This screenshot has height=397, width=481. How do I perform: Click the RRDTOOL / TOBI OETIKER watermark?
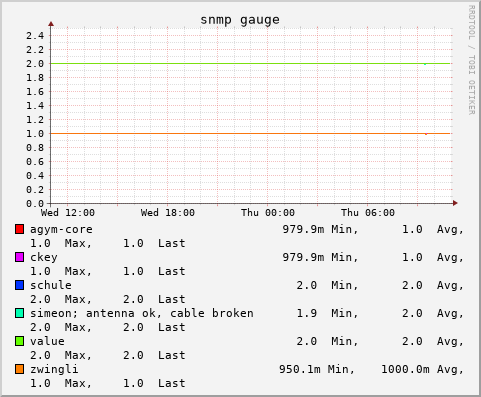point(471,60)
